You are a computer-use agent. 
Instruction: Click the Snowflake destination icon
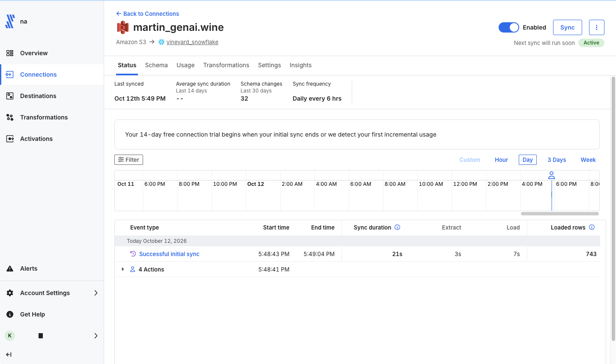pos(161,42)
